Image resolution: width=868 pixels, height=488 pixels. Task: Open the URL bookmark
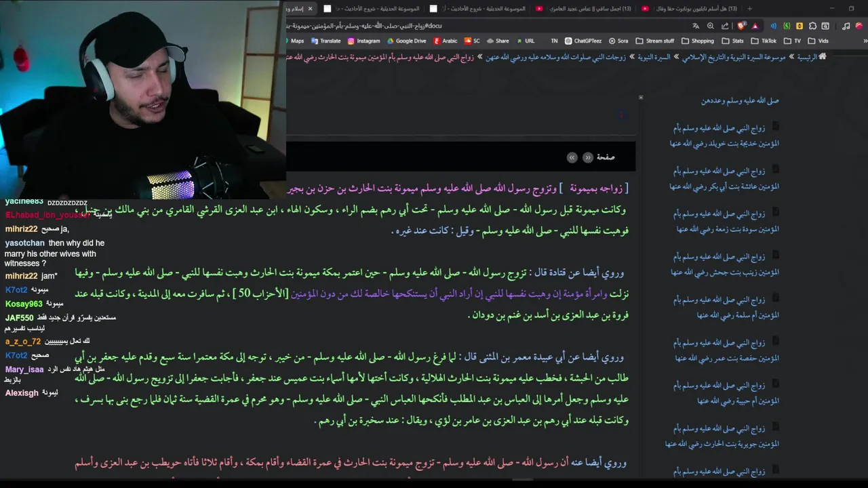click(526, 41)
